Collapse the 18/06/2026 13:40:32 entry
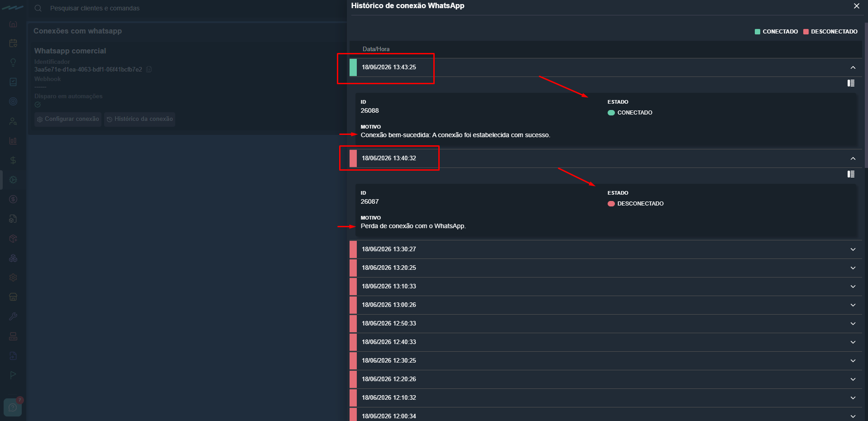 853,158
